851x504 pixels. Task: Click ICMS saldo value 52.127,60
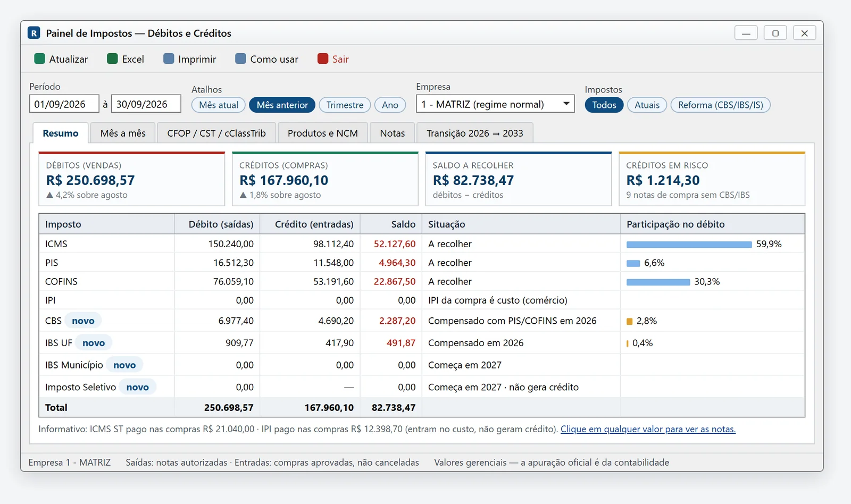(395, 244)
